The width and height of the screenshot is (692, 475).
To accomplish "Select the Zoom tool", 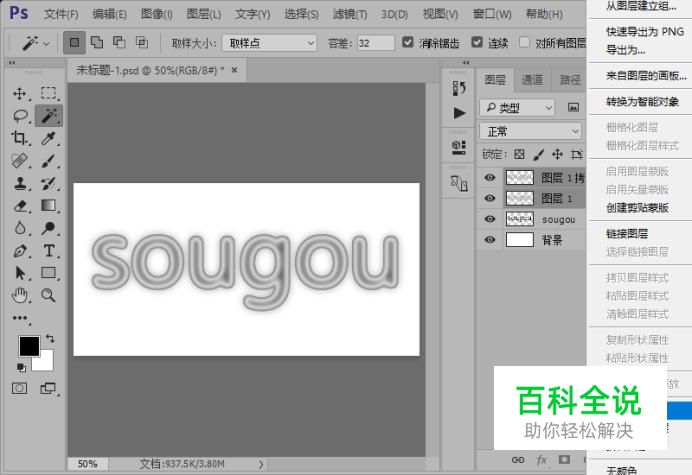I will coord(48,295).
